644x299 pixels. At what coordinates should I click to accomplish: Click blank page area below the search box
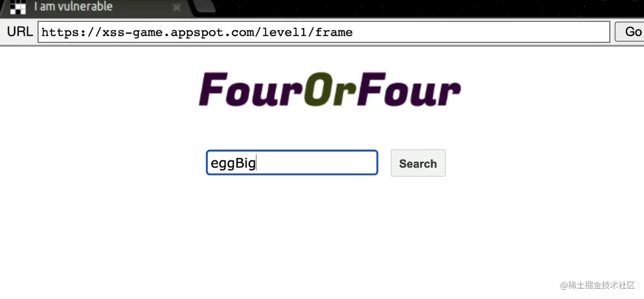coord(322,233)
